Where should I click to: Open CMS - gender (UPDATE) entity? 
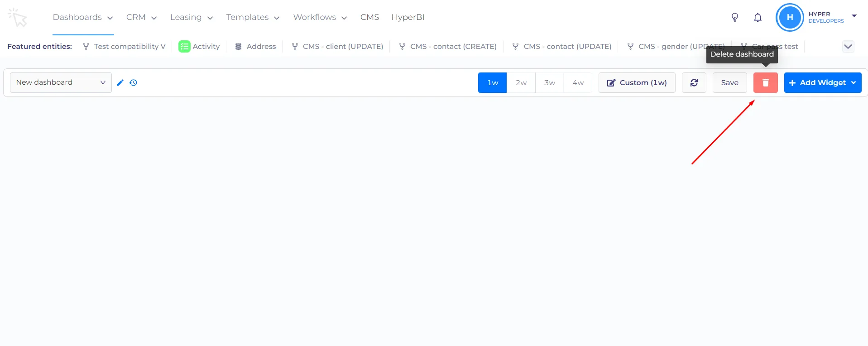(676, 47)
